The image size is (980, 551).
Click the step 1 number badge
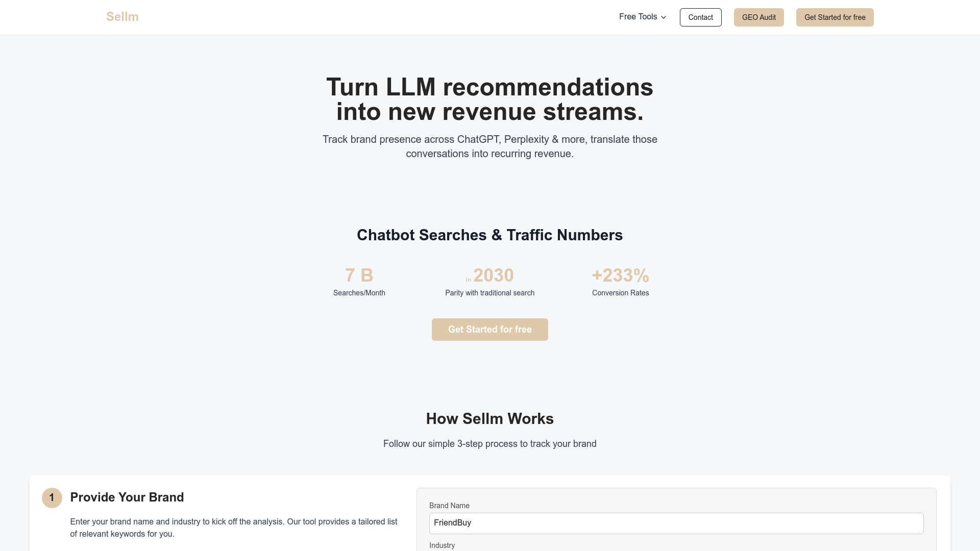click(52, 498)
